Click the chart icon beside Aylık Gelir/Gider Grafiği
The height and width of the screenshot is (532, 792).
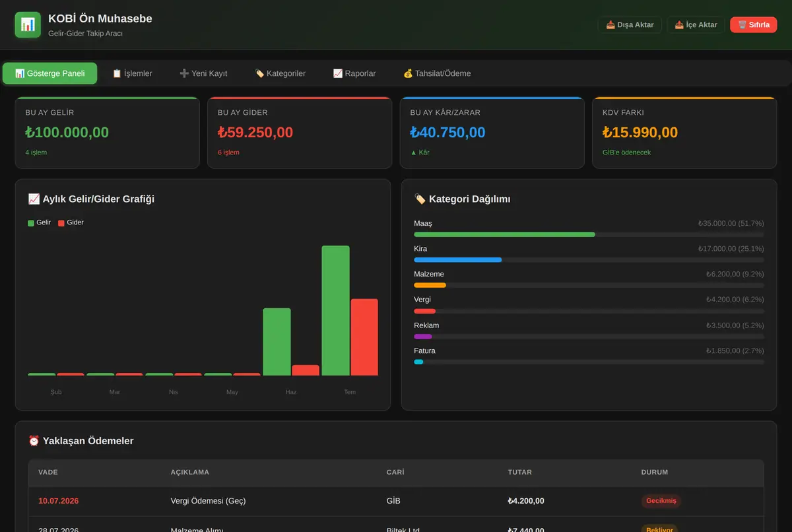click(34, 199)
